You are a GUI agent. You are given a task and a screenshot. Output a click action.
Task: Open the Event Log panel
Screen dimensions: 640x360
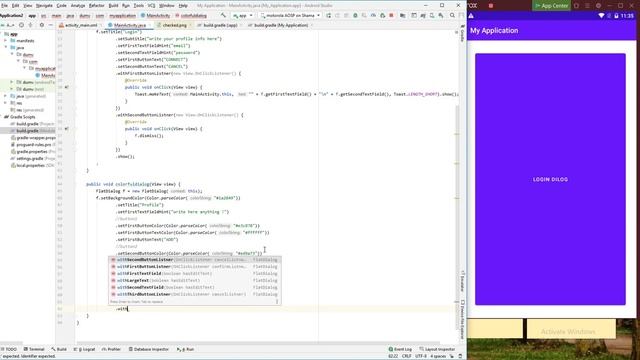[x=400, y=349]
